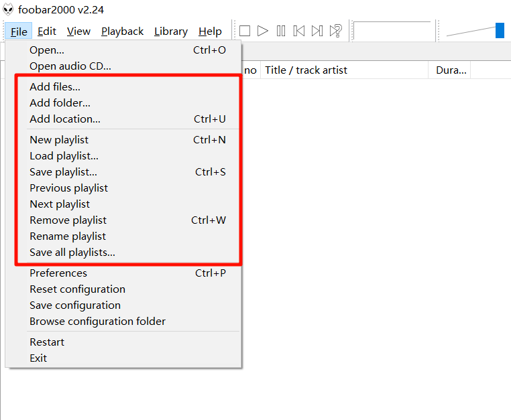Pause playback using the Pause icon

click(x=280, y=31)
